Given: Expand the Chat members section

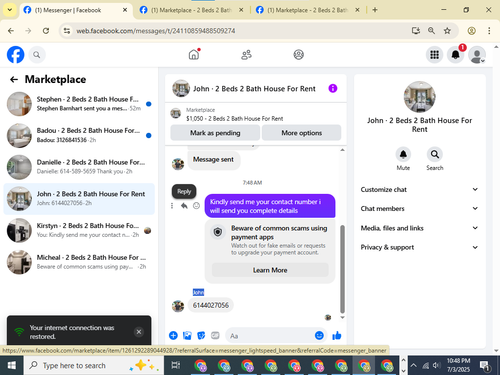Looking at the screenshot, I should (x=419, y=208).
